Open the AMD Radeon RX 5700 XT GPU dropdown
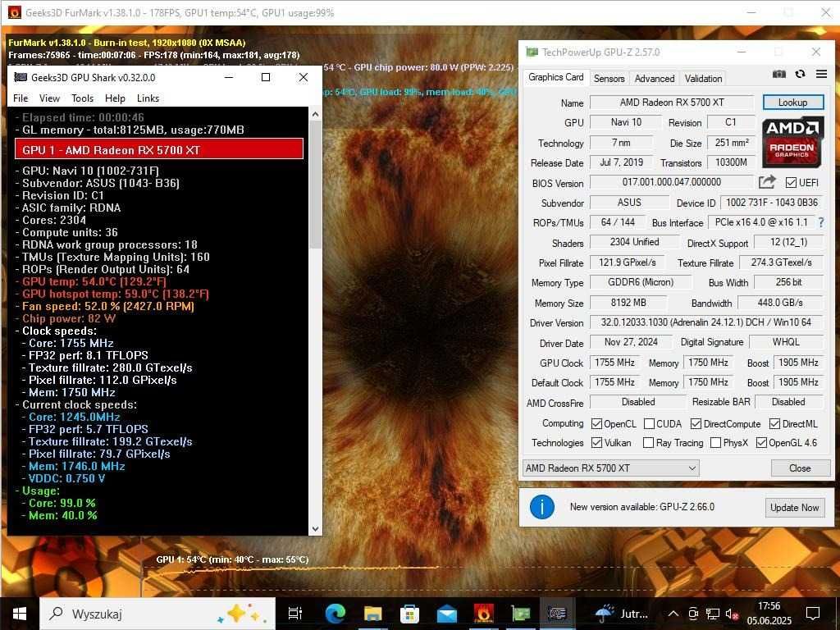 click(x=610, y=468)
